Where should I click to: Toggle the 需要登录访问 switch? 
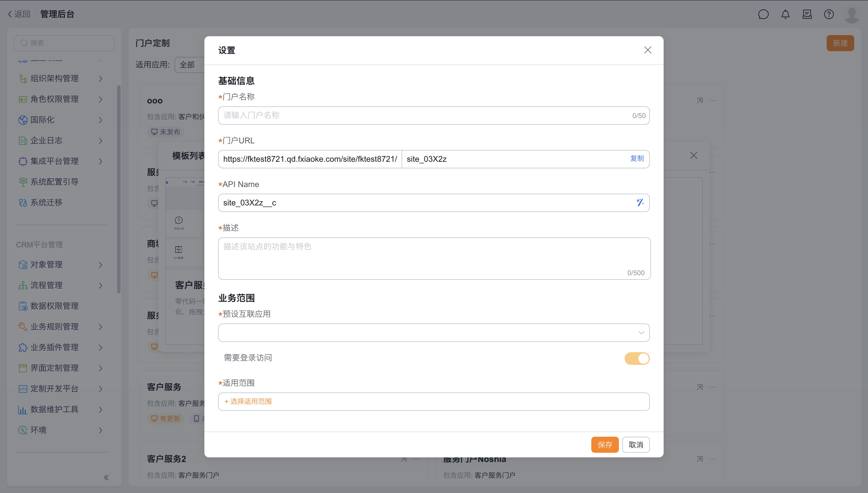click(x=637, y=358)
